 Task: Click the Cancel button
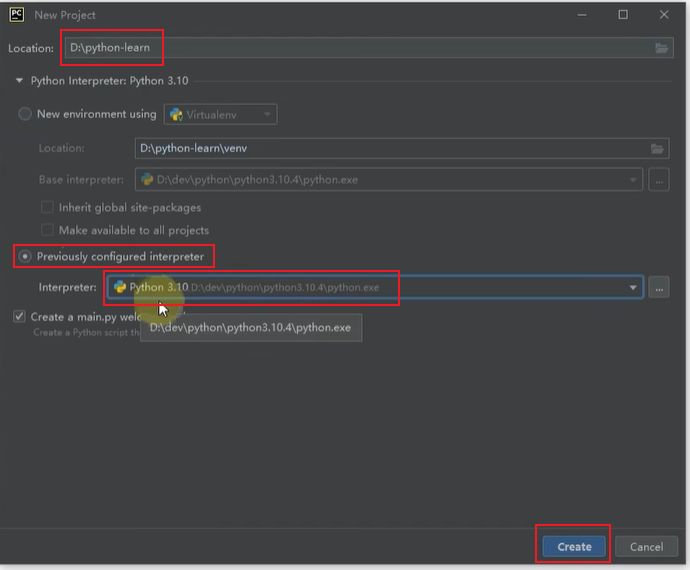(645, 546)
